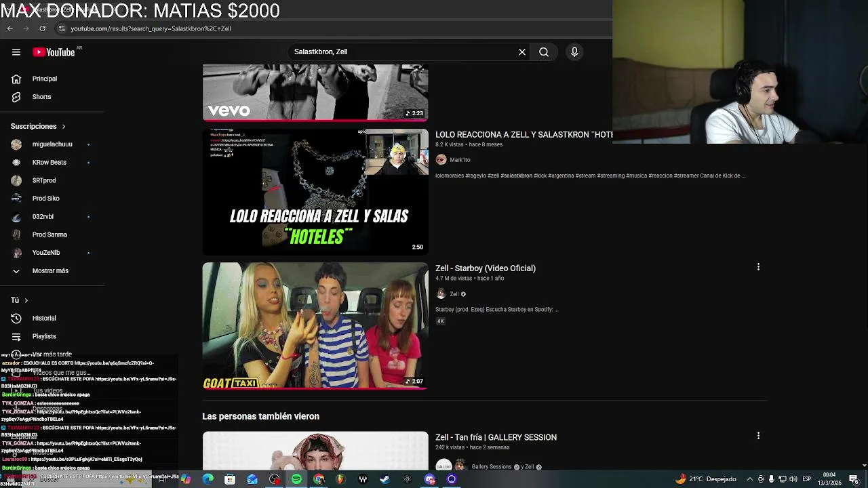
Task: Expand the Suscripciones section chevron
Action: (x=64, y=127)
